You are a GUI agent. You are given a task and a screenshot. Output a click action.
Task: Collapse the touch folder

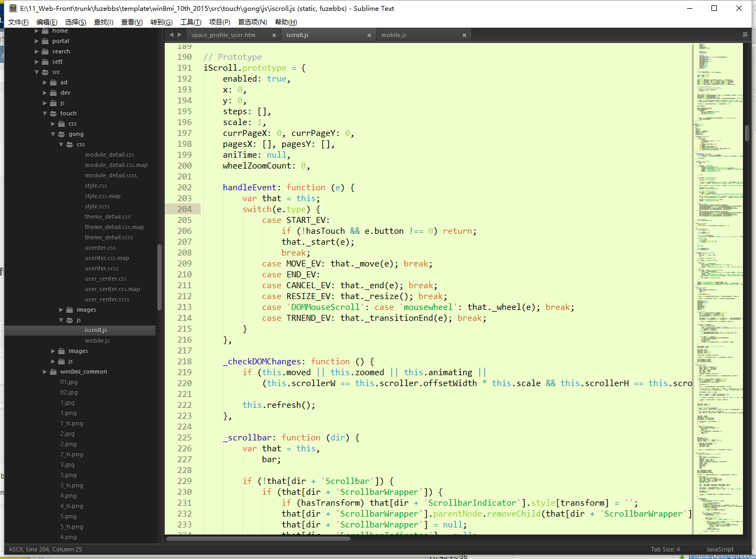coord(45,113)
